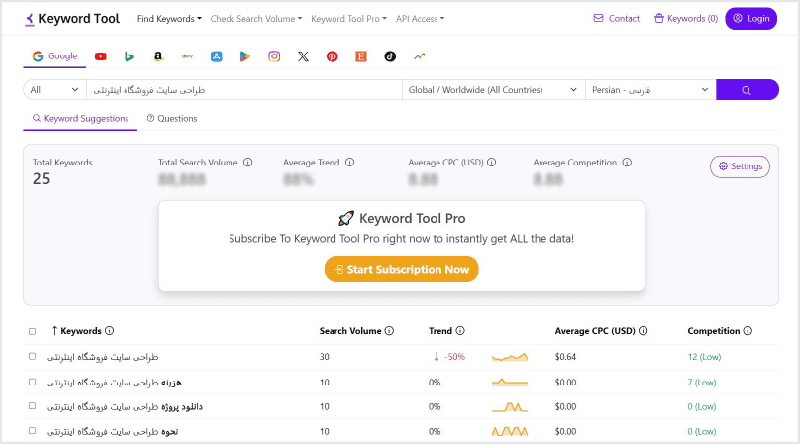
Task: Open the Keyword Tool Pro menu
Action: coord(348,19)
